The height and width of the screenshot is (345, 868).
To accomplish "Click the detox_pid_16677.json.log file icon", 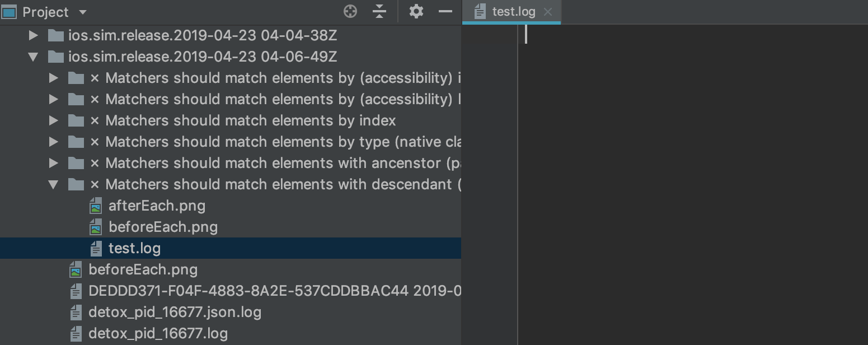I will coord(76,312).
